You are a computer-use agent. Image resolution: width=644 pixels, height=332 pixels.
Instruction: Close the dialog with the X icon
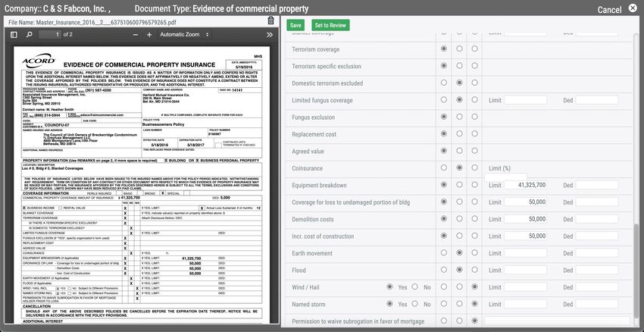[633, 8]
